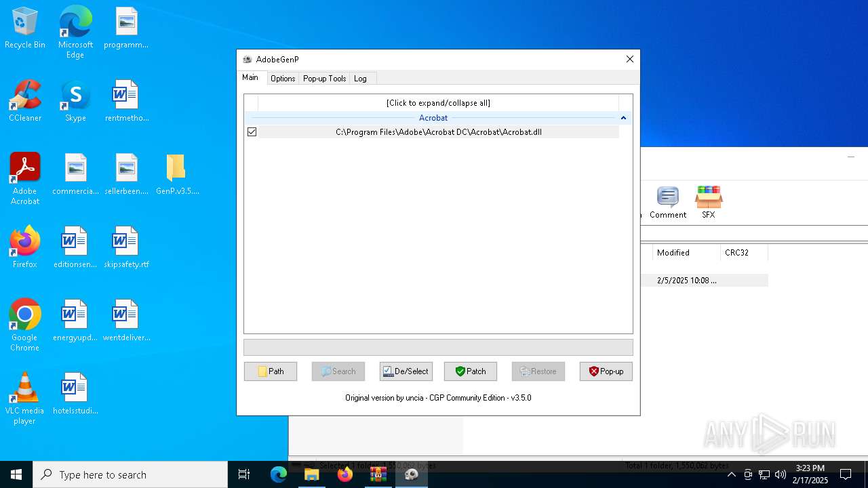Image resolution: width=868 pixels, height=488 pixels.
Task: Select the programm... image file on desktop
Action: [x=126, y=28]
